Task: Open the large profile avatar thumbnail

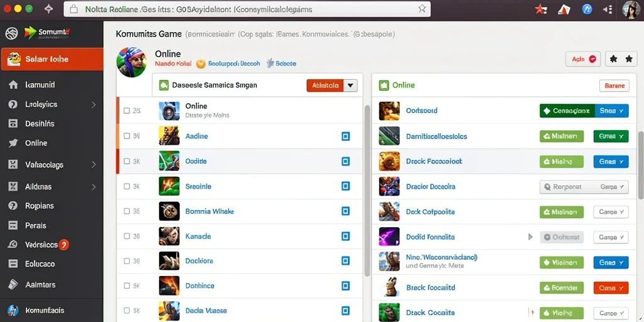Action: 131,62
